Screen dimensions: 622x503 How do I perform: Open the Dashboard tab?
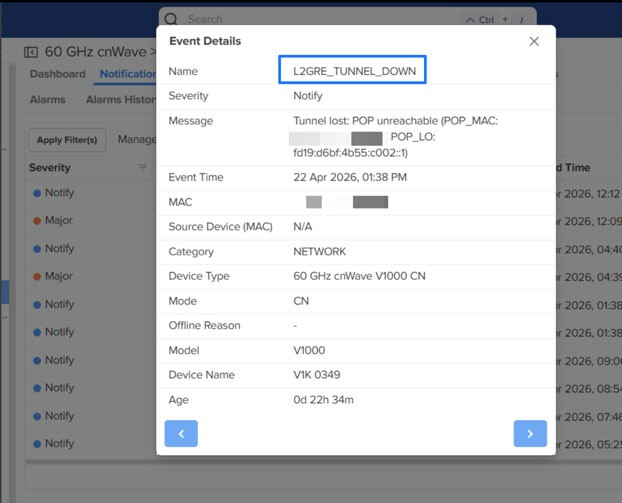(58, 74)
